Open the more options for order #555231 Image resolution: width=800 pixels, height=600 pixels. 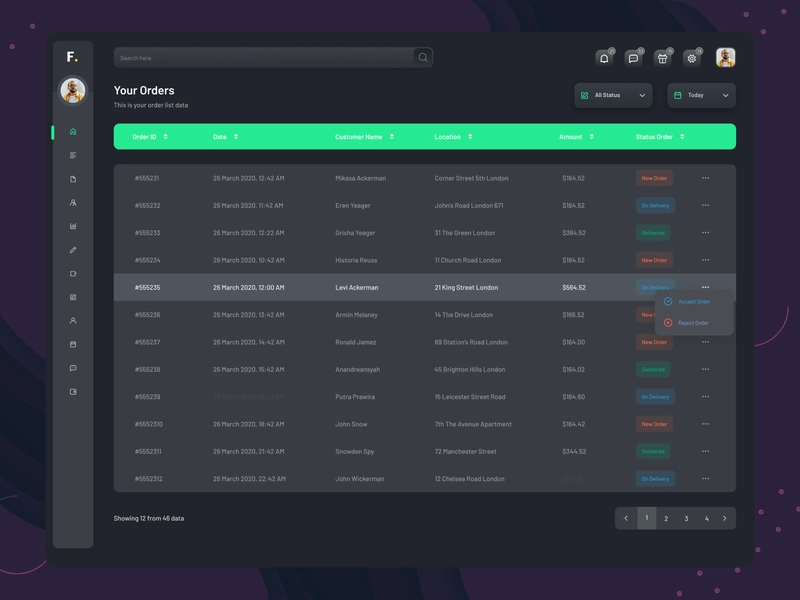(x=705, y=178)
